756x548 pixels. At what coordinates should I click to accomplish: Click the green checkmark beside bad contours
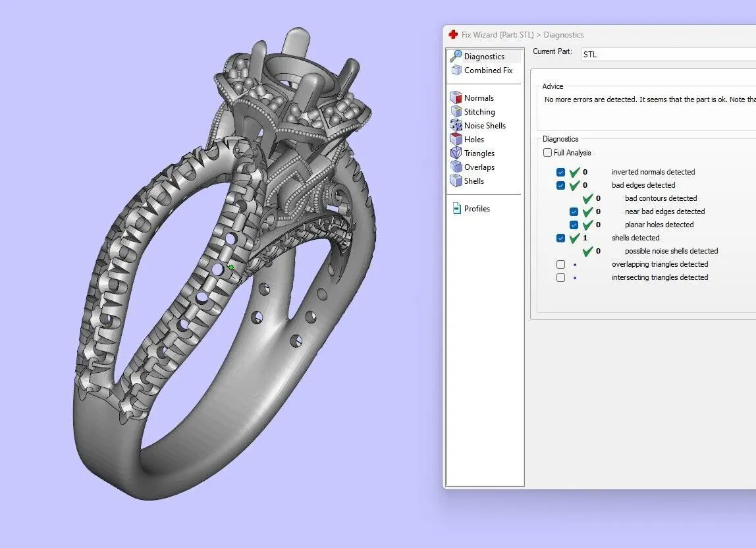pyautogui.click(x=587, y=198)
